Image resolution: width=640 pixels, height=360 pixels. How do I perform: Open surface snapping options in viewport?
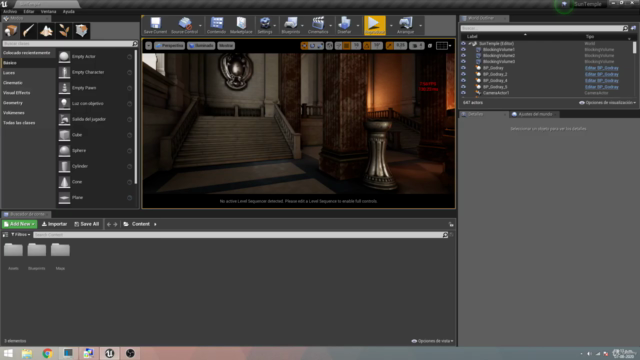pos(338,46)
